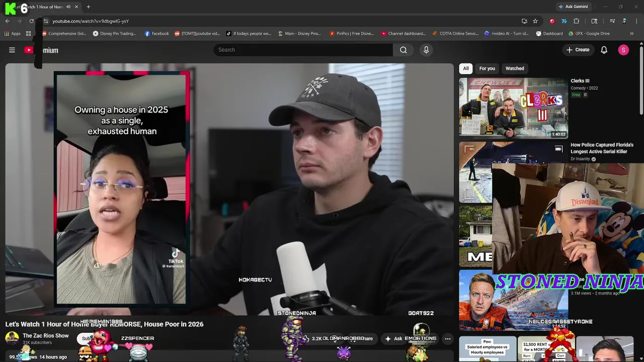Open YouTube notifications bell
The height and width of the screenshot is (362, 644).
604,50
